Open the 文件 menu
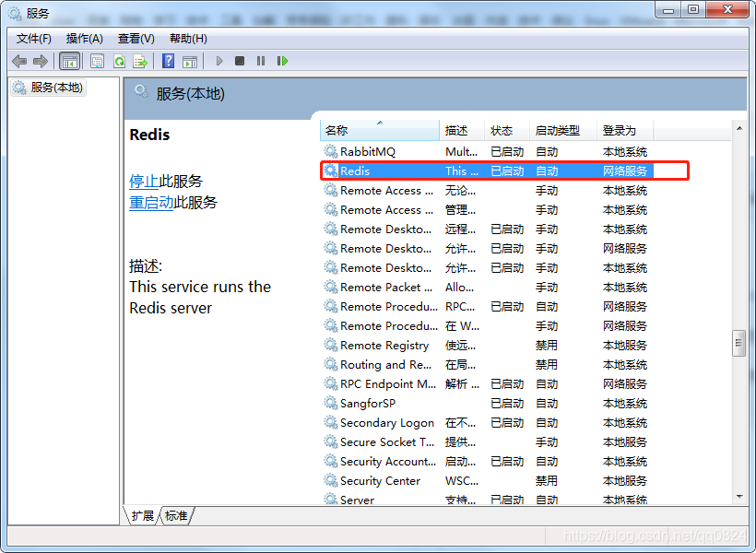 click(33, 39)
